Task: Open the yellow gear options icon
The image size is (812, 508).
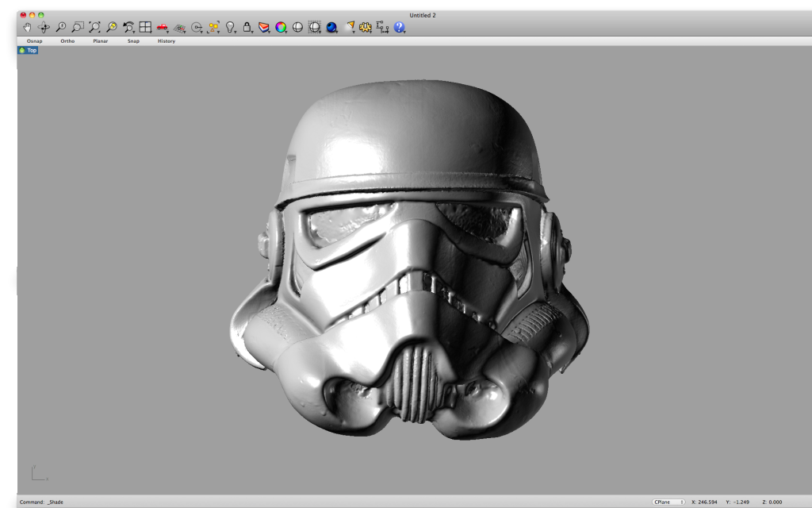Action: [x=366, y=27]
